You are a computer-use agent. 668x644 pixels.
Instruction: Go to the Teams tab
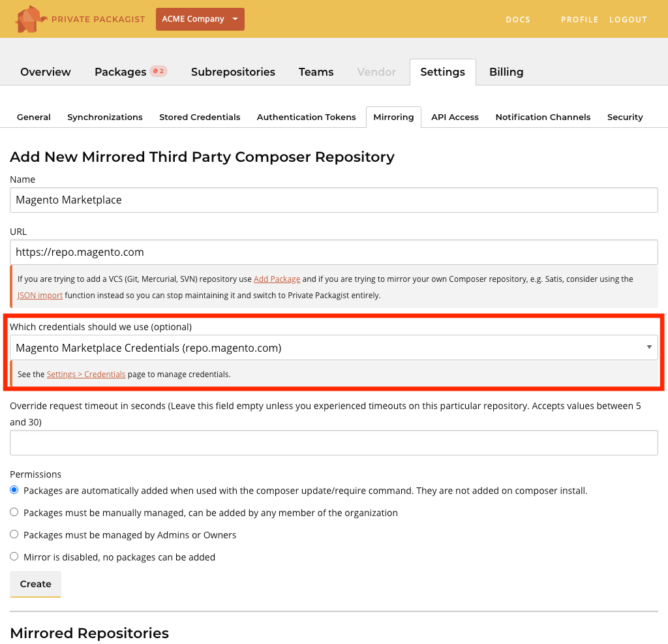(316, 72)
